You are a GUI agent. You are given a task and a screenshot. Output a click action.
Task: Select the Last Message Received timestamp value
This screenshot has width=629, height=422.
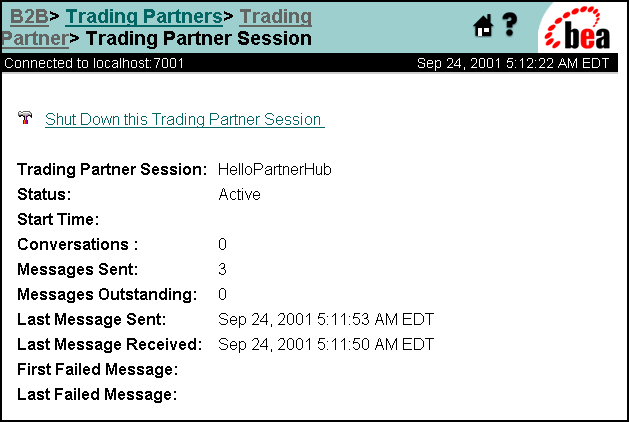pos(326,345)
